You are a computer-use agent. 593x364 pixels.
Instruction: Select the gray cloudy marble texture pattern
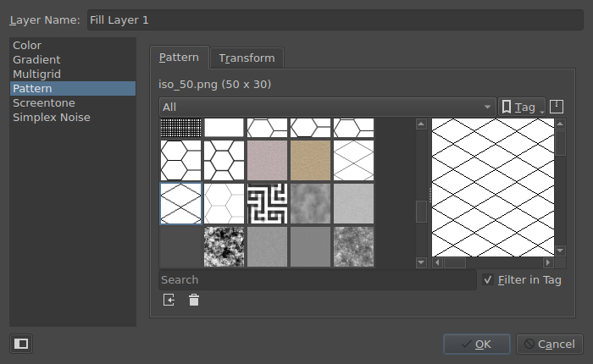pyautogui.click(x=310, y=203)
